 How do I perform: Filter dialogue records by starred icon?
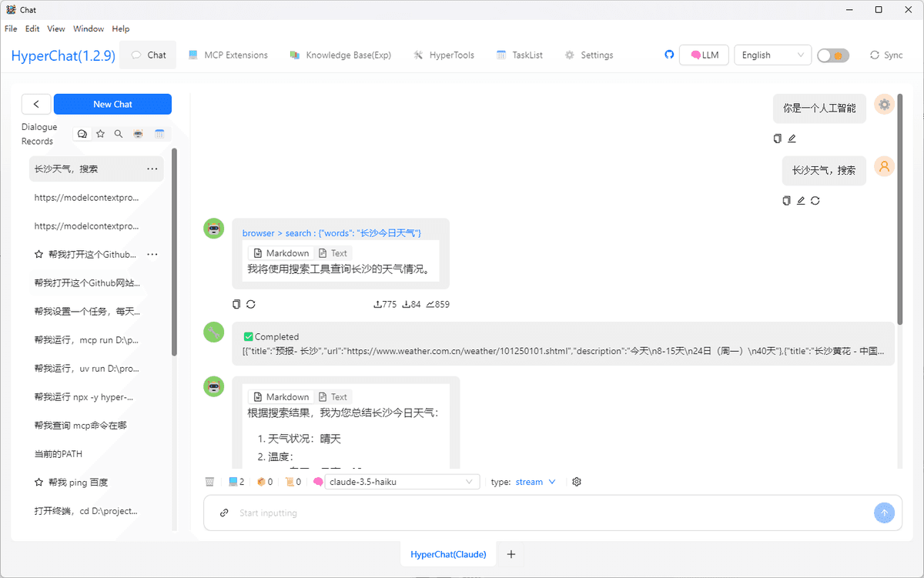[100, 134]
